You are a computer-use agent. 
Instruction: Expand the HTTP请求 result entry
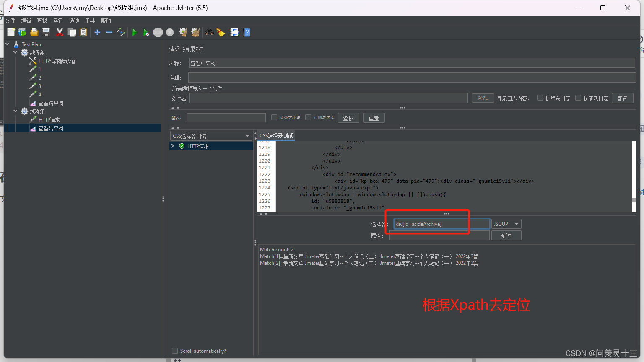click(173, 146)
